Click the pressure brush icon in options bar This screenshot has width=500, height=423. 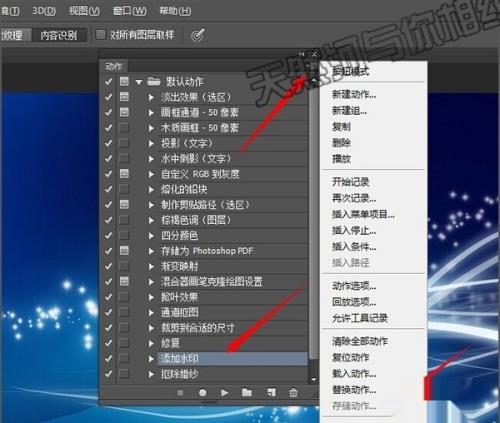[x=198, y=35]
